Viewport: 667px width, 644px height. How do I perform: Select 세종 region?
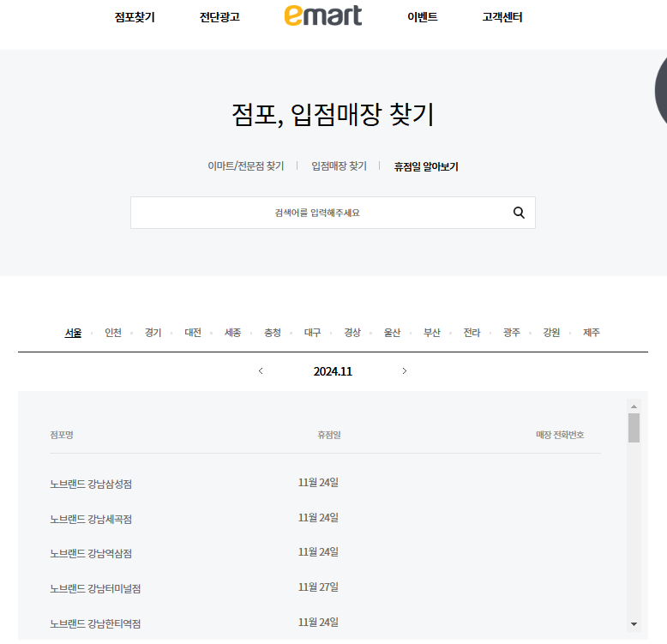pos(232,333)
